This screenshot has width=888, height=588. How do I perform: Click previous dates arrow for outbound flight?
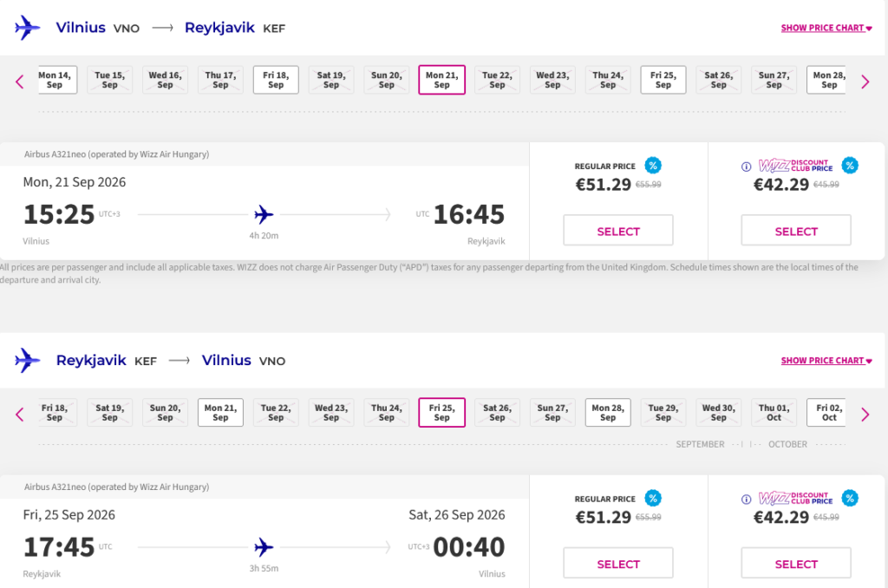[x=20, y=82]
